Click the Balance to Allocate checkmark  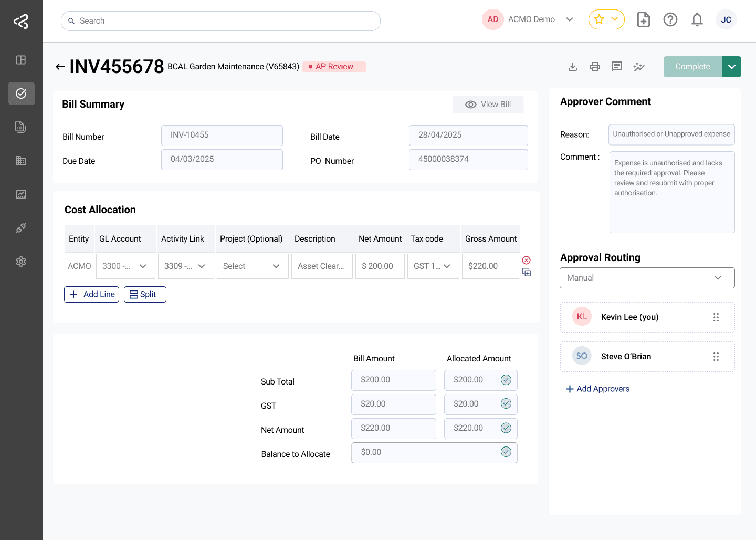[x=506, y=452]
